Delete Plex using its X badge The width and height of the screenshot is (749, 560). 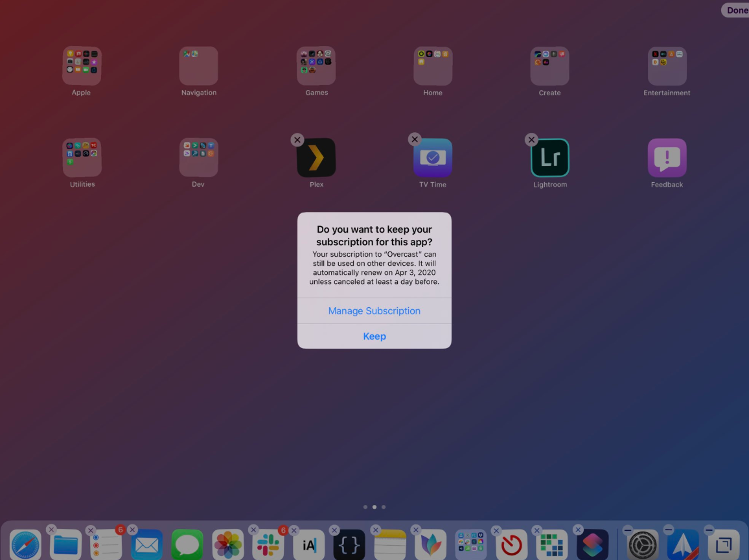click(297, 139)
